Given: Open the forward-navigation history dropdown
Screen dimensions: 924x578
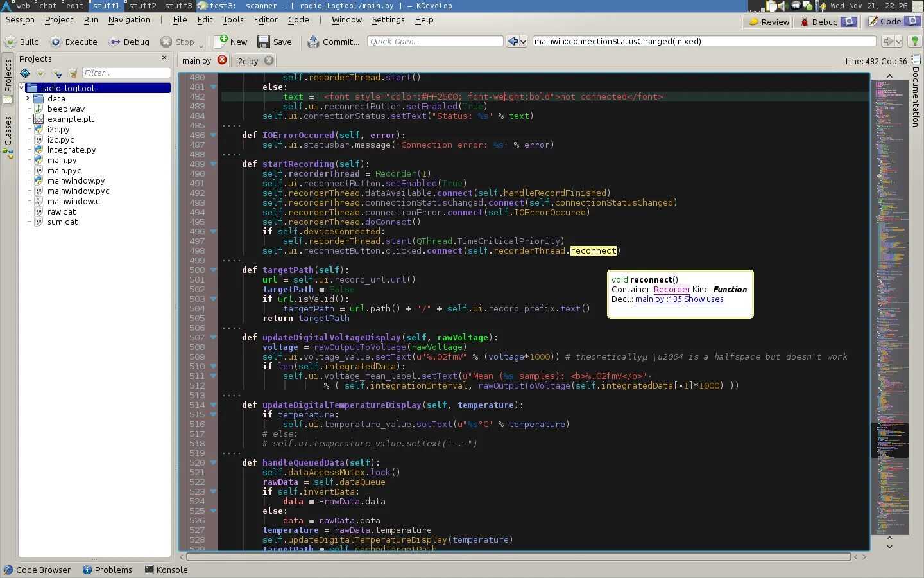Looking at the screenshot, I should pos(898,41).
